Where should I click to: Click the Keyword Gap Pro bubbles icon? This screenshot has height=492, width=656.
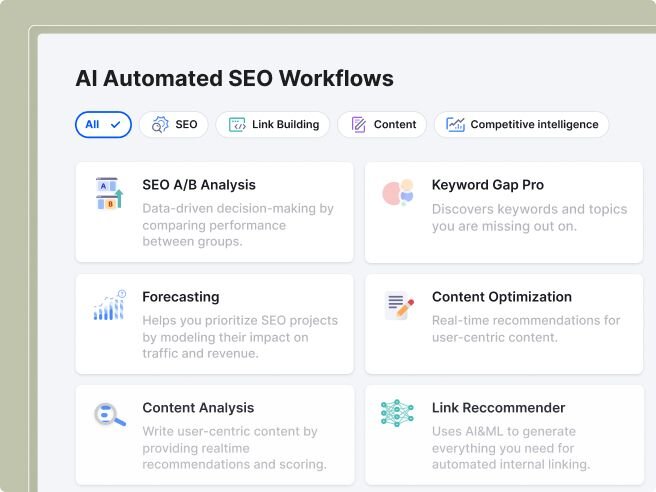[x=398, y=193]
